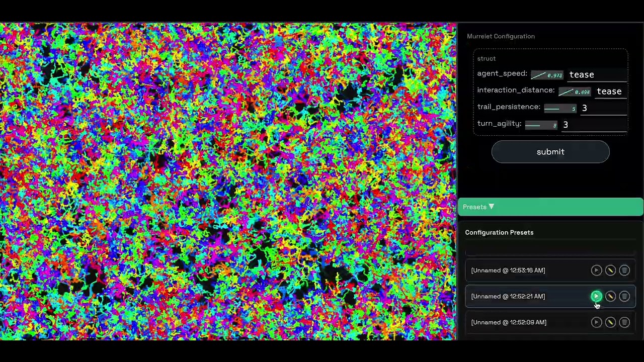644x362 pixels.
Task: Click the turn_agility label
Action: [x=499, y=123]
